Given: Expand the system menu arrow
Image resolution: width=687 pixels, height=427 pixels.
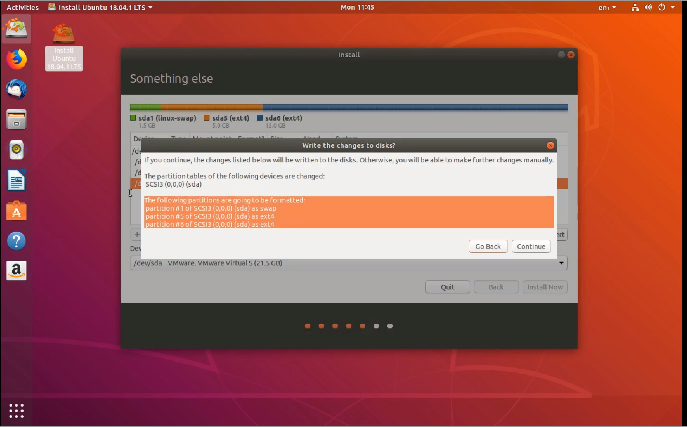Looking at the screenshot, I should click(673, 7).
